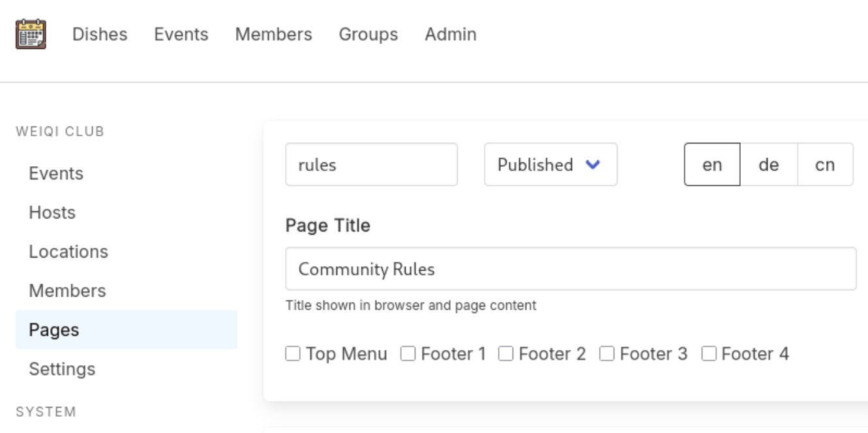
Task: Enable the Footer 3 checkbox
Action: click(x=606, y=354)
